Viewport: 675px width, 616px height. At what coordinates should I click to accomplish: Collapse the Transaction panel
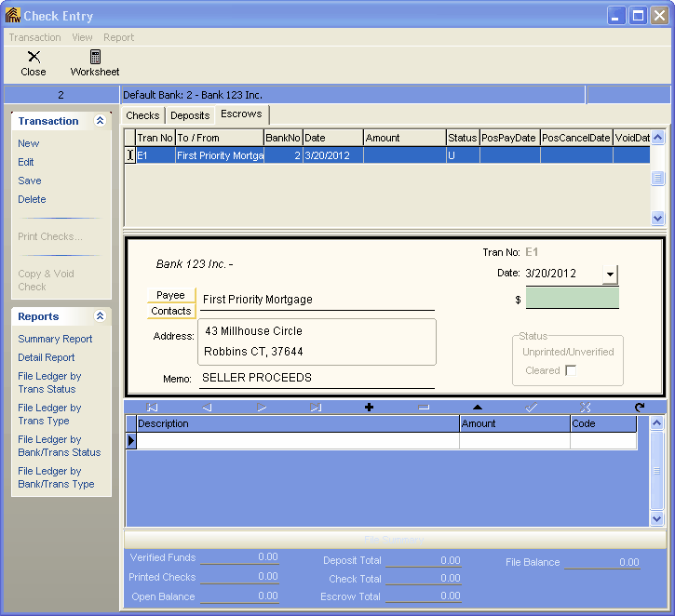pyautogui.click(x=100, y=121)
